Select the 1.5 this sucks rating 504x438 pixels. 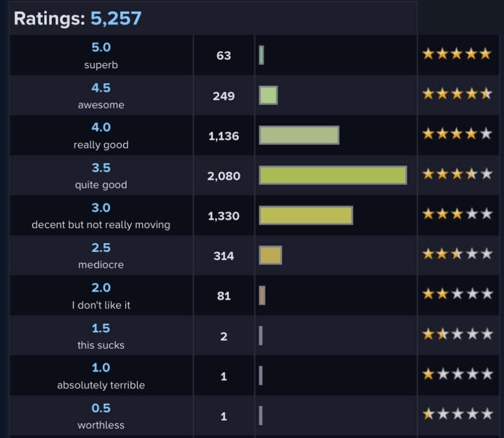[x=101, y=328]
